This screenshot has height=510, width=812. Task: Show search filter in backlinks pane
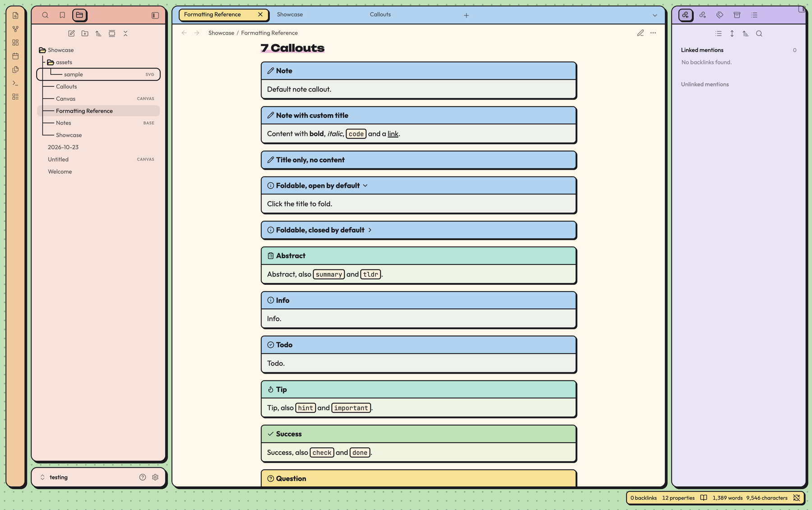coord(759,33)
